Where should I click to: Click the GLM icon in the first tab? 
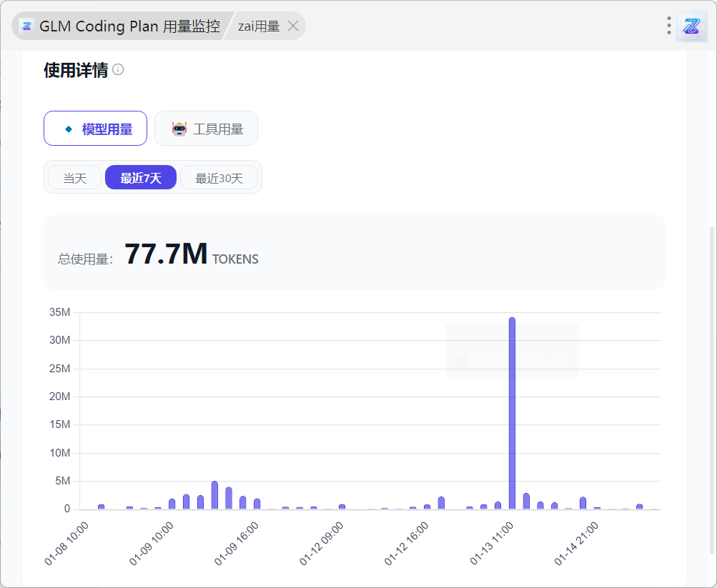27,26
